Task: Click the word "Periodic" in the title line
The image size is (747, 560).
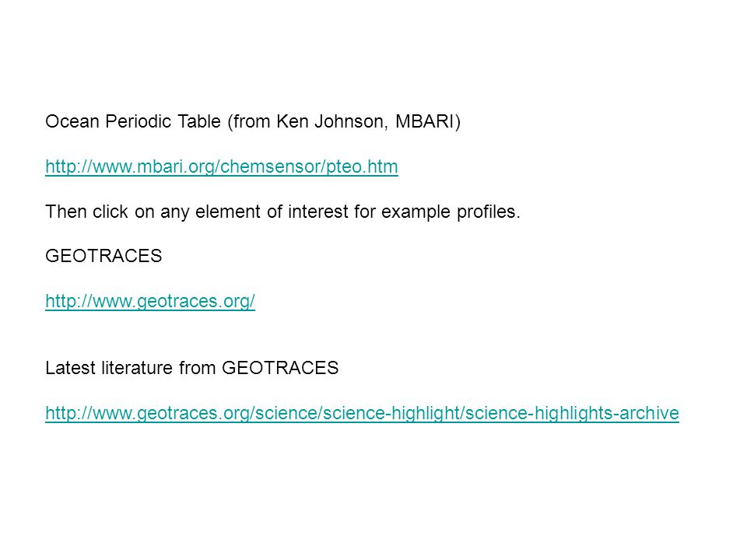Action: 139,121
